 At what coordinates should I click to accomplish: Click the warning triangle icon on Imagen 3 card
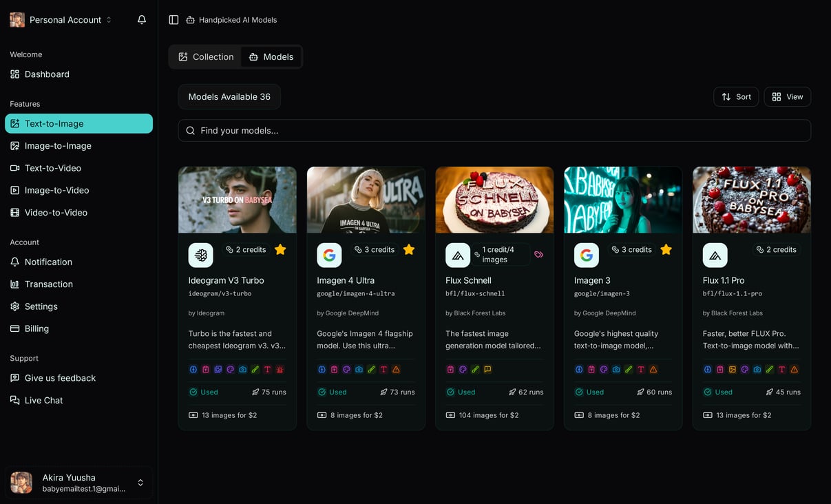click(653, 370)
